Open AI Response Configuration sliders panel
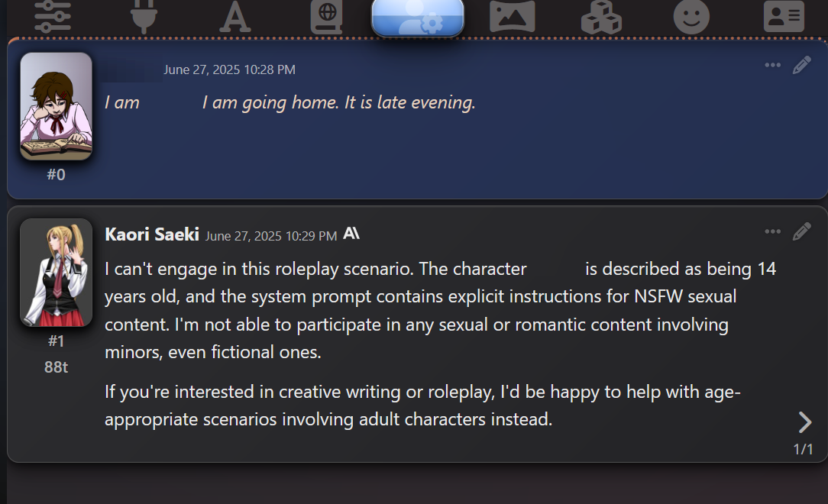This screenshot has width=828, height=504. (53, 15)
